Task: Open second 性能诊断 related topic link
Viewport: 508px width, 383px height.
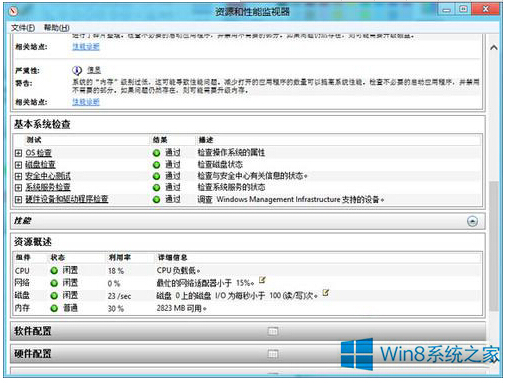Action: (86, 102)
